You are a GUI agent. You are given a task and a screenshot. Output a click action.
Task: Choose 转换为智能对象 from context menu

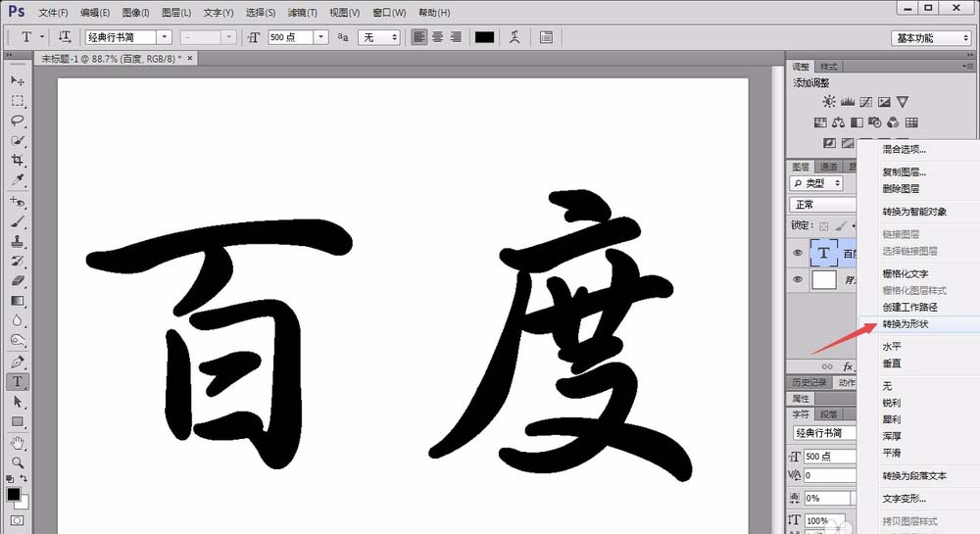coord(914,212)
